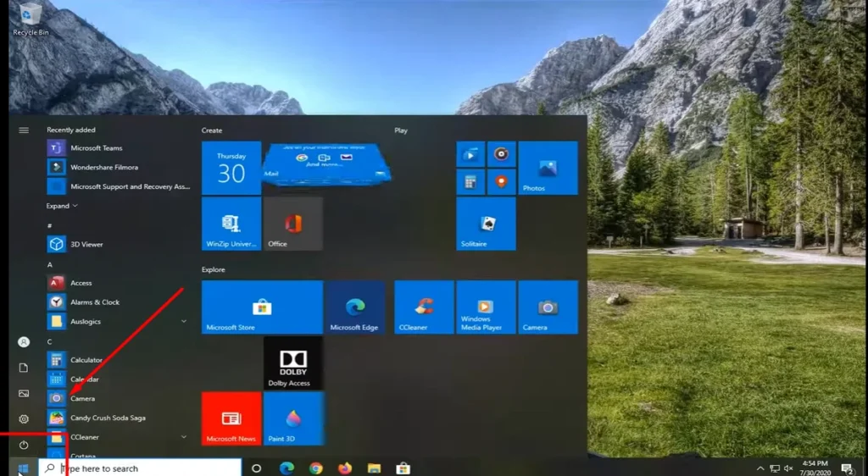Image resolution: width=868 pixels, height=476 pixels.
Task: Open Camera entry in the app list
Action: [x=119, y=399]
